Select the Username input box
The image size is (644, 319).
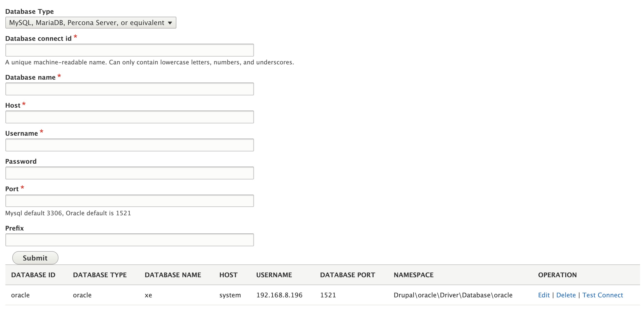point(129,145)
